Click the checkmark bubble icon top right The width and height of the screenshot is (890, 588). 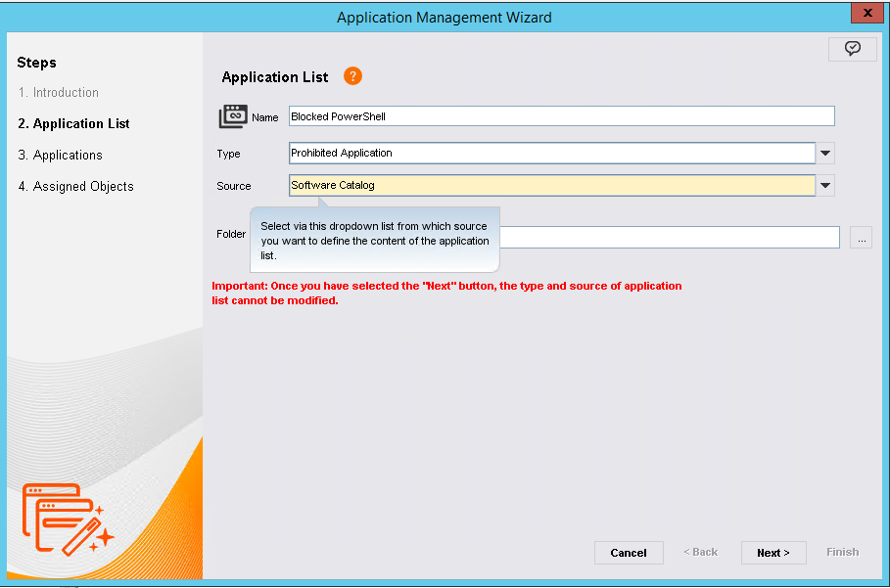[x=852, y=48]
